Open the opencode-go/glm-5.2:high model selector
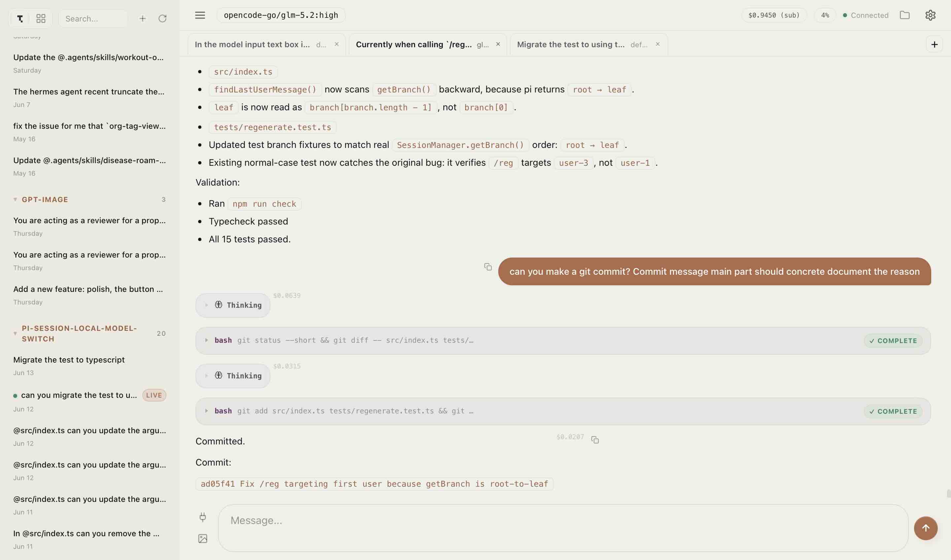The width and height of the screenshot is (951, 560). [281, 15]
